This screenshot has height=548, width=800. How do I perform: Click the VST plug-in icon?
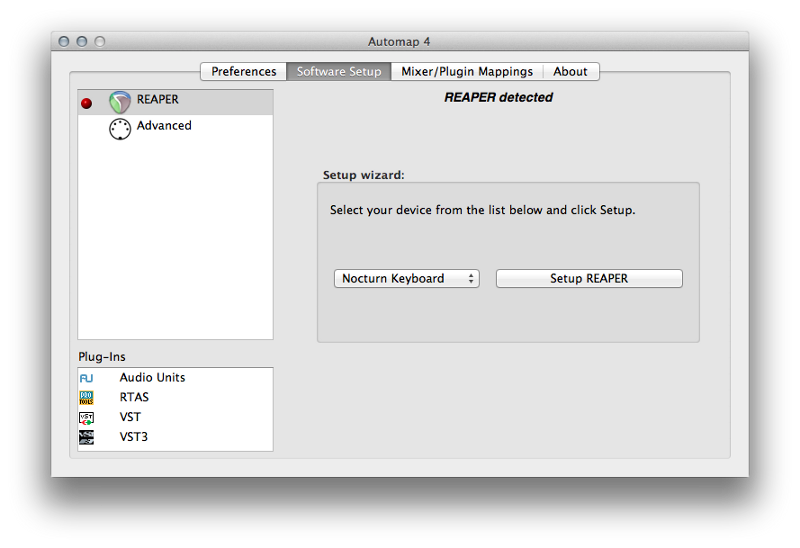click(86, 418)
